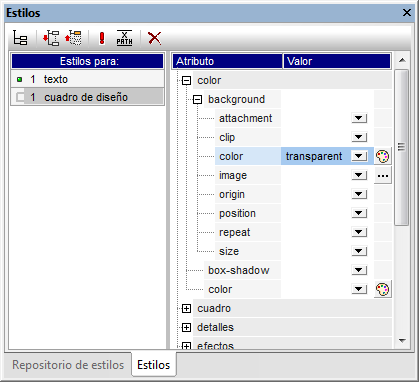This screenshot has width=419, height=382.
Task: Expand the cuadro group
Action: [187, 308]
